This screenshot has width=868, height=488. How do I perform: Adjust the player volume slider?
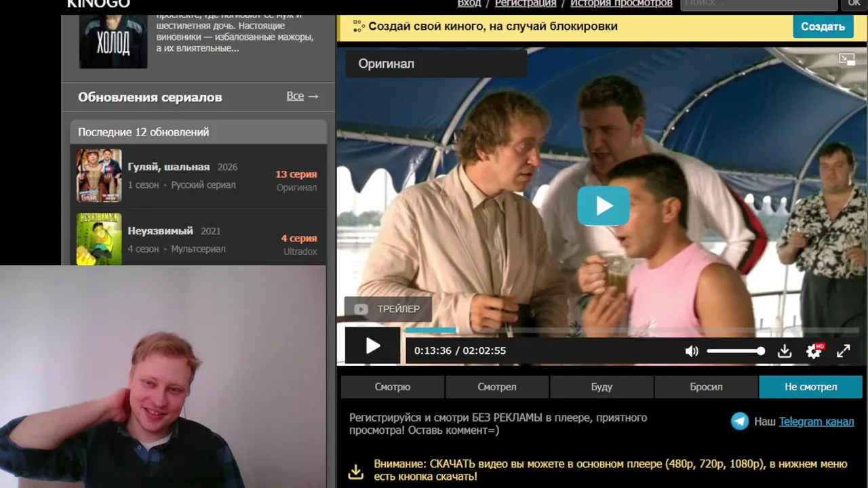[736, 351]
